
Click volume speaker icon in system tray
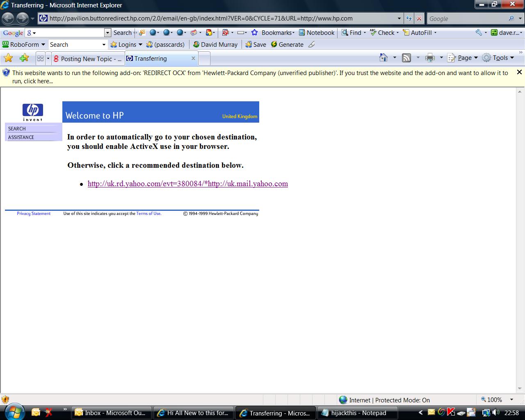click(495, 413)
